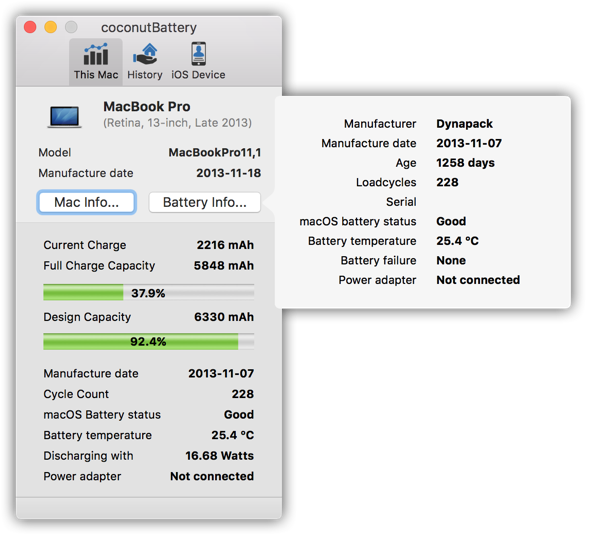This screenshot has height=535, width=600.
Task: Click the Cycle Count value 228
Action: pyautogui.click(x=243, y=394)
